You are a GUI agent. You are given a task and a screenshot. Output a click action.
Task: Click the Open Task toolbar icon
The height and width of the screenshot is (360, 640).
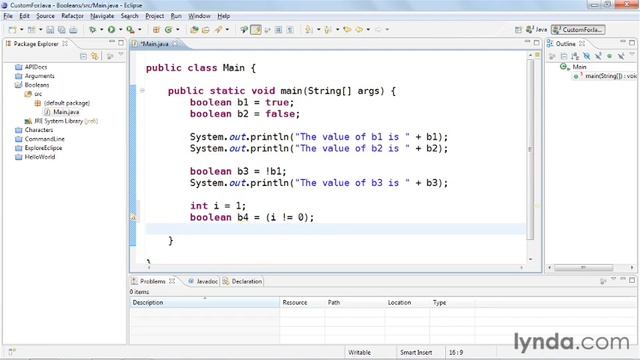pos(206,29)
